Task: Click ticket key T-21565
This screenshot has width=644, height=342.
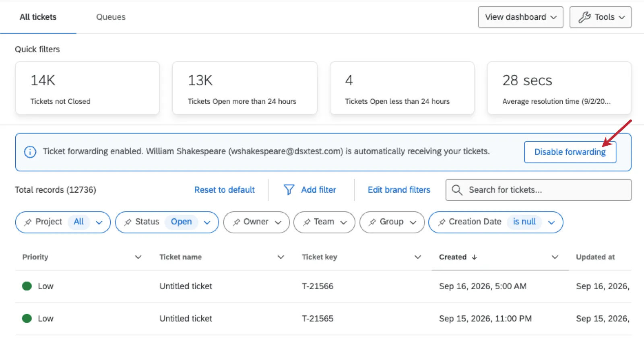Action: click(318, 318)
